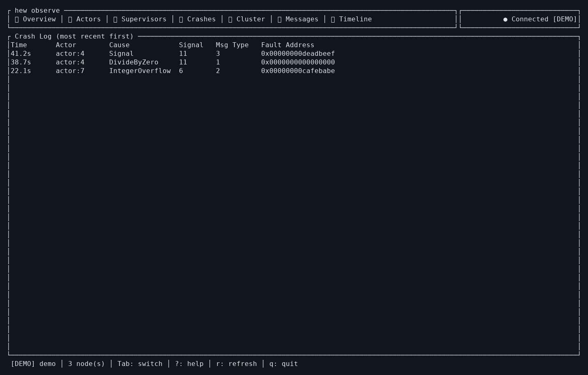Click the DivideByZero cause cell
This screenshot has width=588, height=375.
(x=134, y=62)
